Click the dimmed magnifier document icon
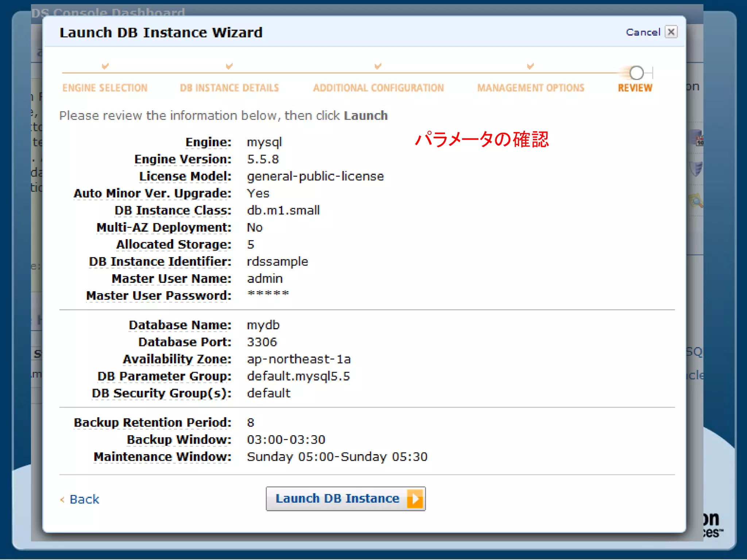The width and height of the screenshot is (747, 560). coord(696,201)
